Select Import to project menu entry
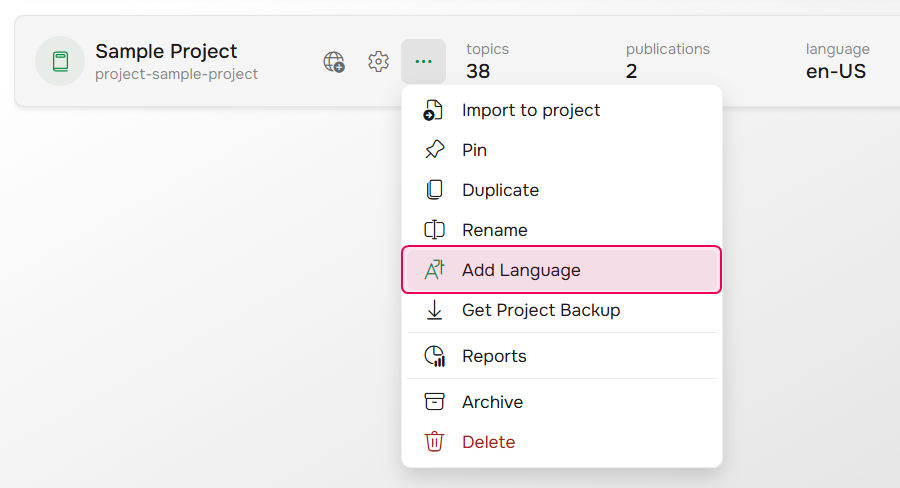Screen dimensions: 900x488 coord(561,110)
